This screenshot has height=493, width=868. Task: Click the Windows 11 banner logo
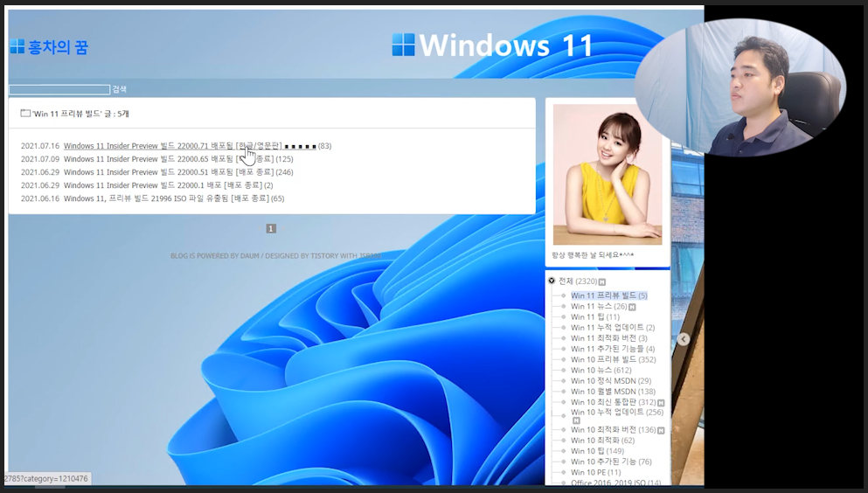coord(492,45)
